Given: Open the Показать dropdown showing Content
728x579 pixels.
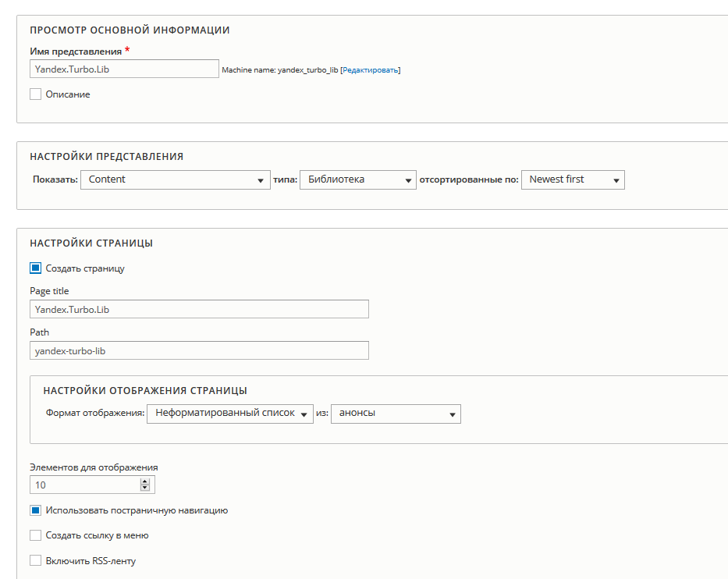Looking at the screenshot, I should pos(175,179).
